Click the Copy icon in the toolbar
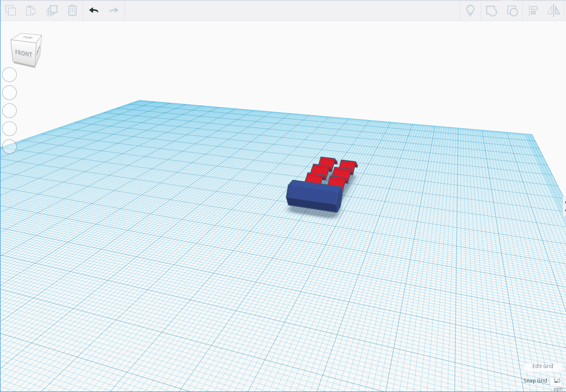Screen dimensions: 566x392 pyautogui.click(x=11, y=10)
